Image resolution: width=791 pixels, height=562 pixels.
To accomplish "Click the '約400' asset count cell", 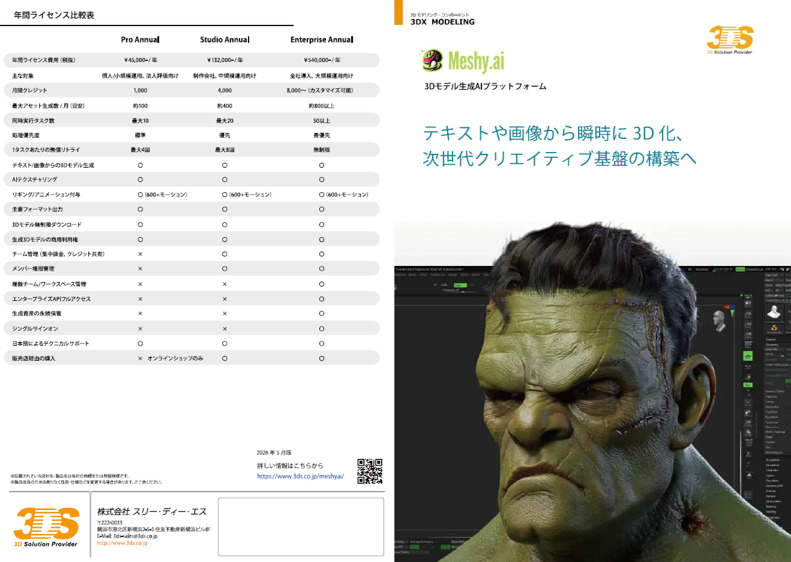I will coord(224,106).
